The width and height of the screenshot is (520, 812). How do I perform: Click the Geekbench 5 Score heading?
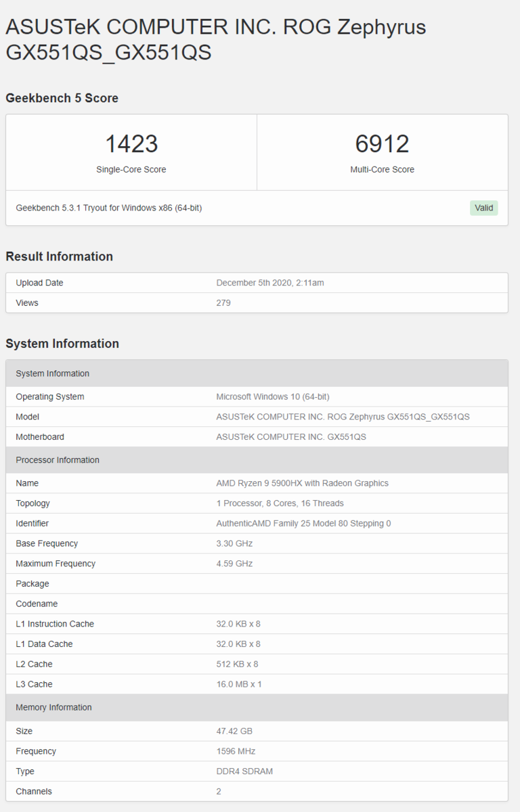[62, 98]
